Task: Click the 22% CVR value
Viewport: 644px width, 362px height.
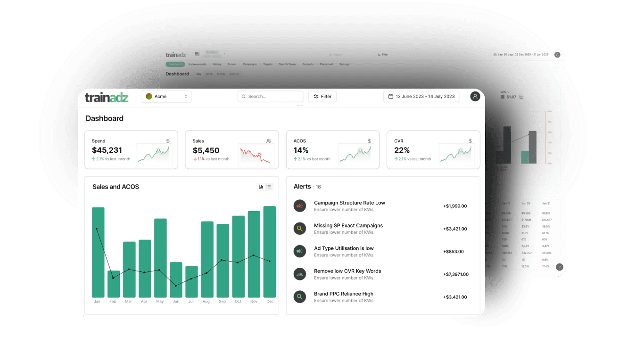Action: pyautogui.click(x=402, y=150)
